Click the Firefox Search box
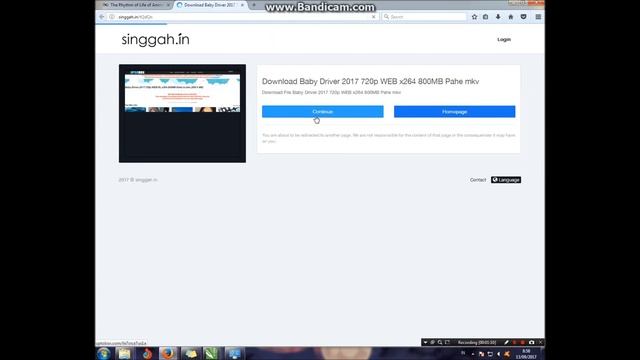Screen dimensions: 640x360 (424, 17)
